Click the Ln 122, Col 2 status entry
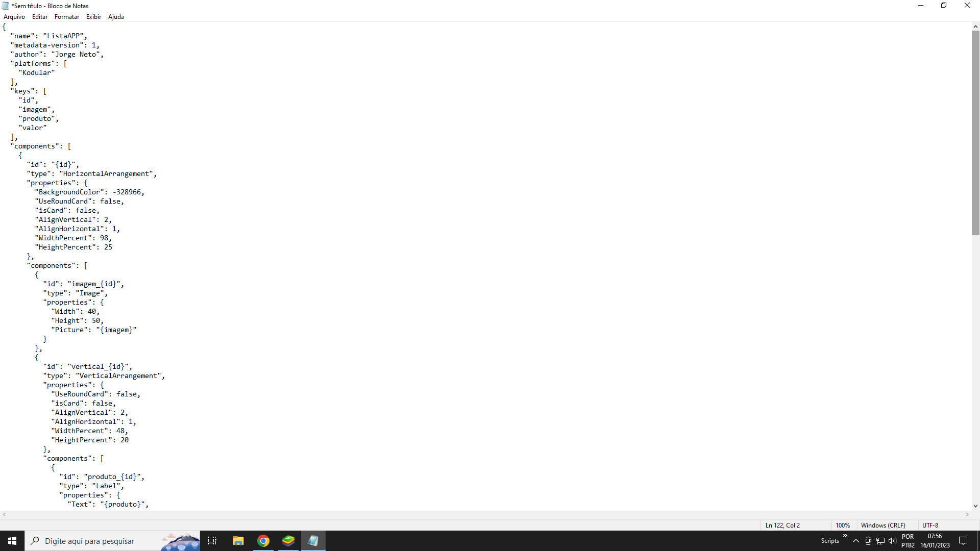Screen dimensions: 980x551 (x=782, y=525)
